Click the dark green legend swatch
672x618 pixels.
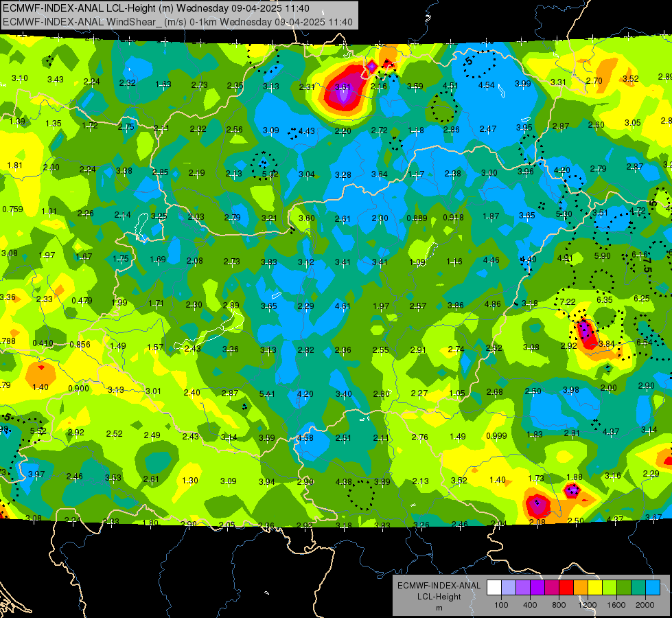point(624,588)
